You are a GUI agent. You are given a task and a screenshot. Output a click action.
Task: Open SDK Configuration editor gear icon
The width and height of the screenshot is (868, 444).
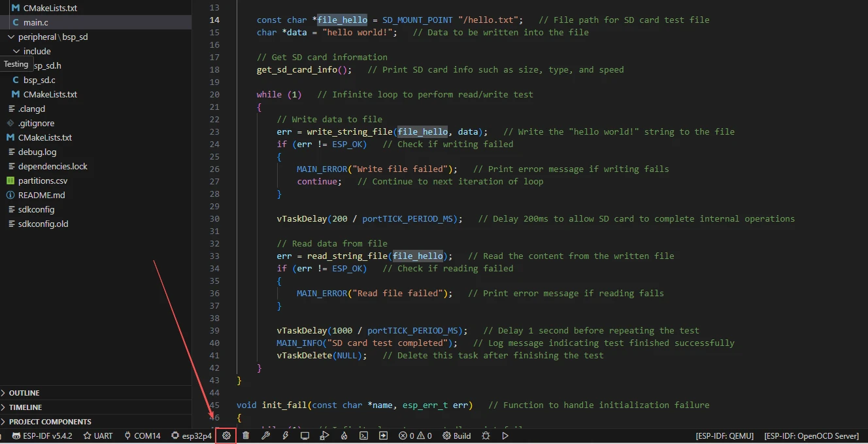point(227,435)
